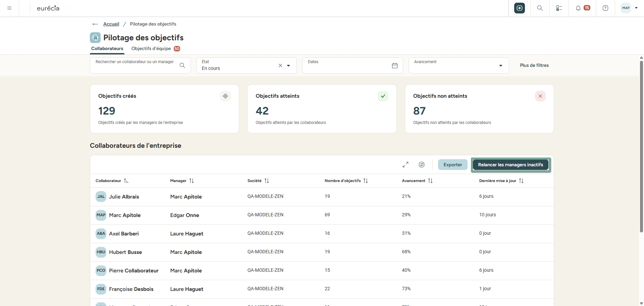Sort by the Collaborateur column
644x306 pixels.
pos(126,181)
